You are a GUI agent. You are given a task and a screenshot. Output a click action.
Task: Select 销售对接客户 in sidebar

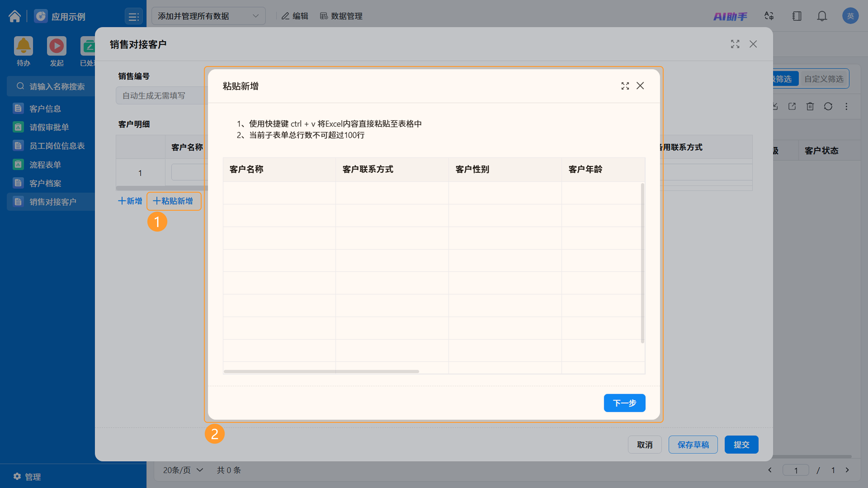click(51, 201)
